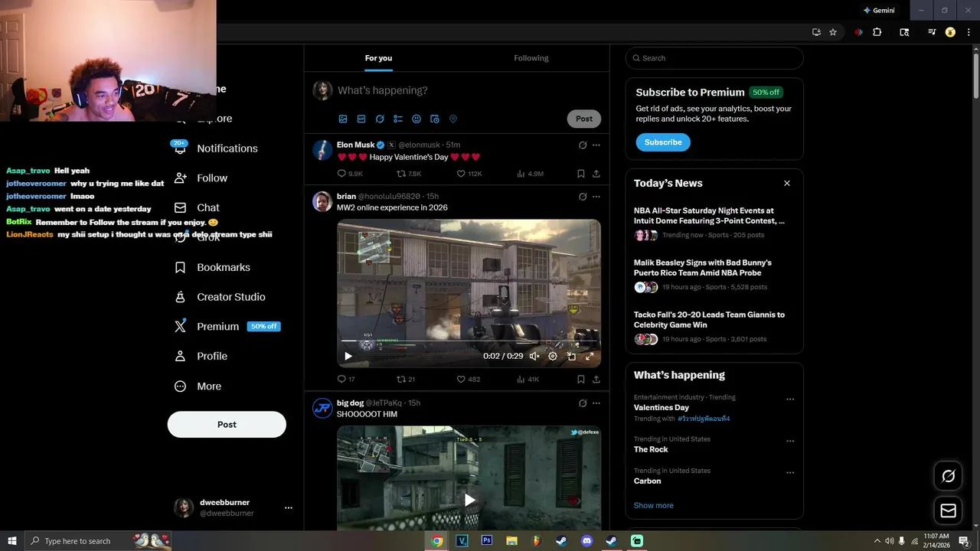This screenshot has height=551, width=980.
Task: Select the For you tab
Action: [378, 58]
